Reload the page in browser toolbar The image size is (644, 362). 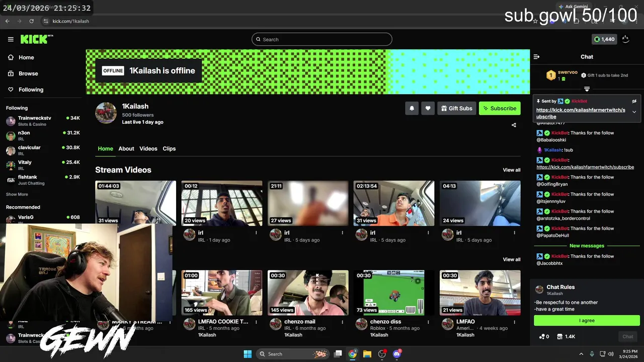pos(32,21)
